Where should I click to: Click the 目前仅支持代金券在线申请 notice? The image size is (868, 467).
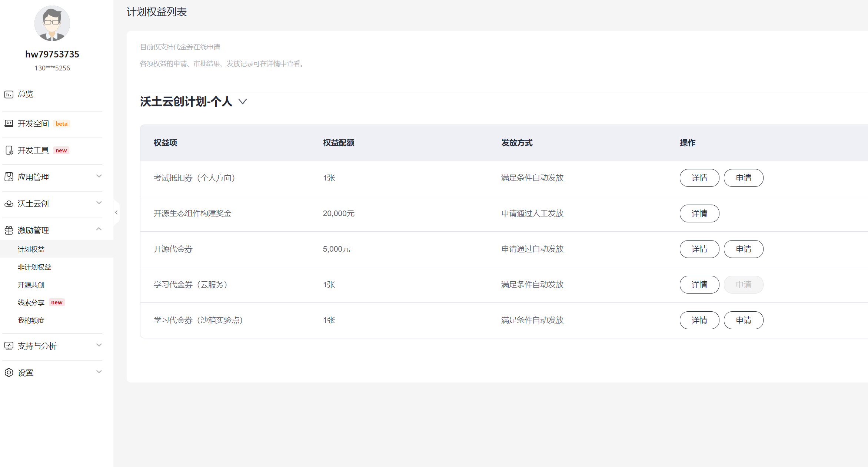tap(180, 47)
